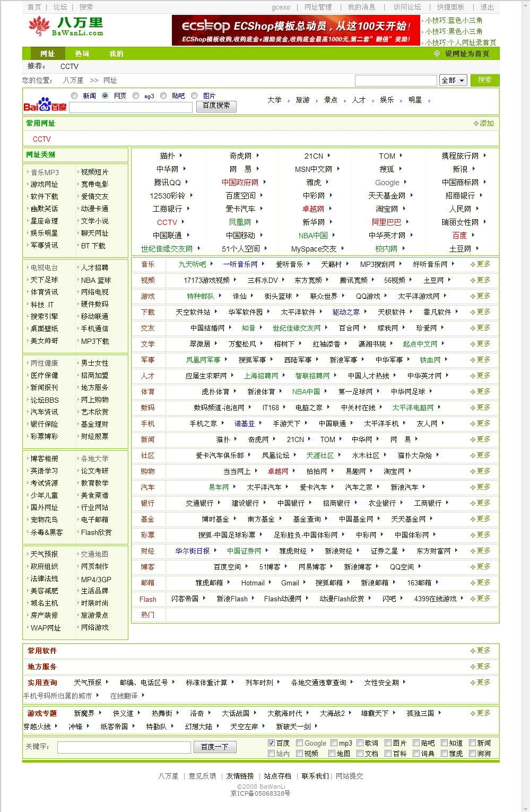The image size is (530, 812).
Task: Click plus icon in 购物 row's 更多
Action: point(473,471)
